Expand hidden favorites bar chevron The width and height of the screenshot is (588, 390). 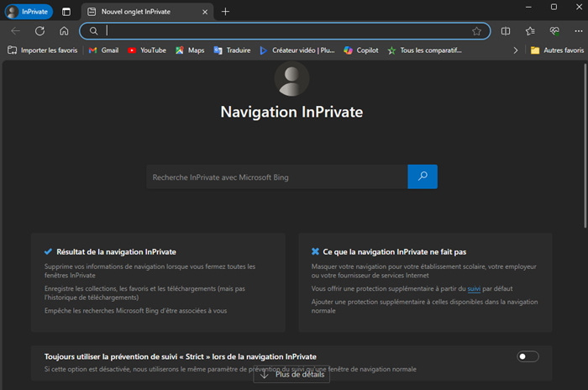[x=516, y=50]
